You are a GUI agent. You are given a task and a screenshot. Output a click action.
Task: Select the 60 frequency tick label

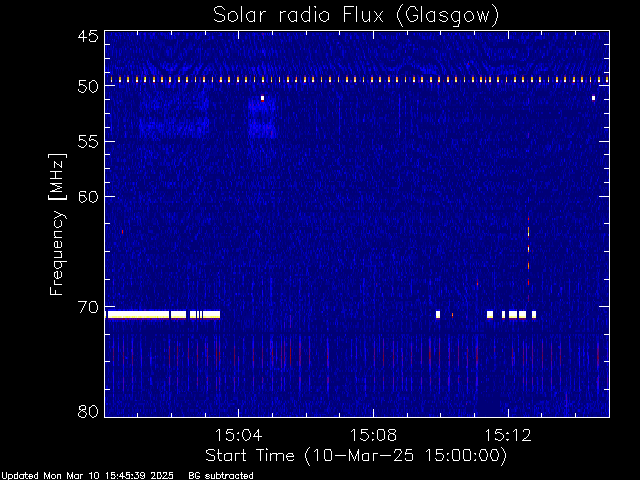tap(88, 196)
